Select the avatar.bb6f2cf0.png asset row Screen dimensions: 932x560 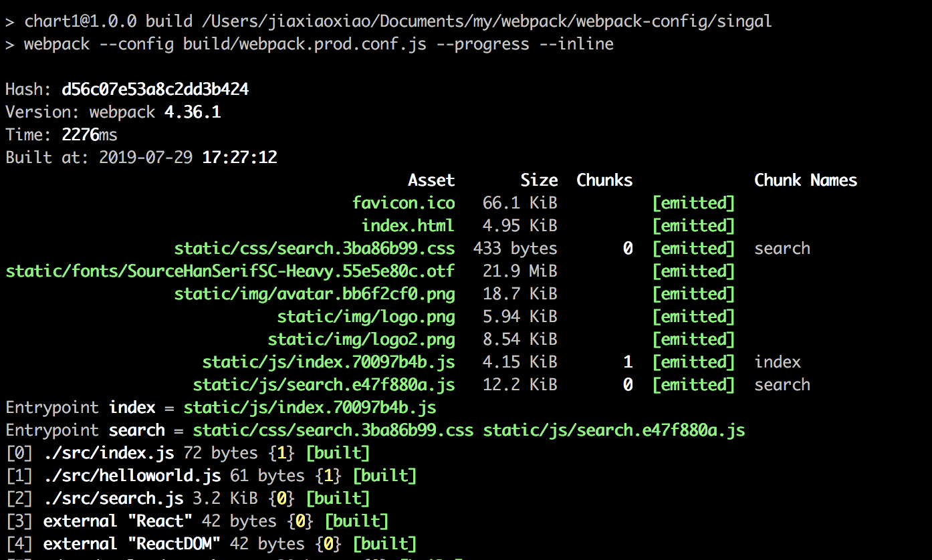pos(314,294)
